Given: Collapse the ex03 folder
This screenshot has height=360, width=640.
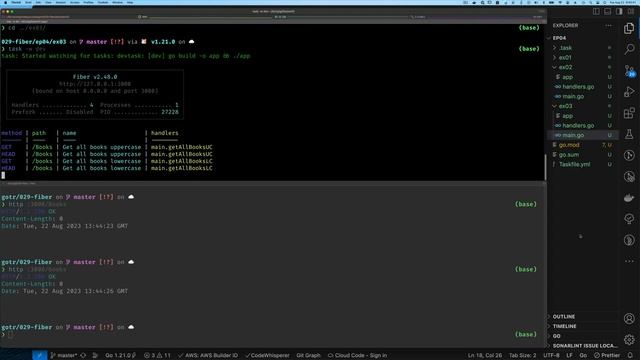Looking at the screenshot, I should tap(583, 106).
